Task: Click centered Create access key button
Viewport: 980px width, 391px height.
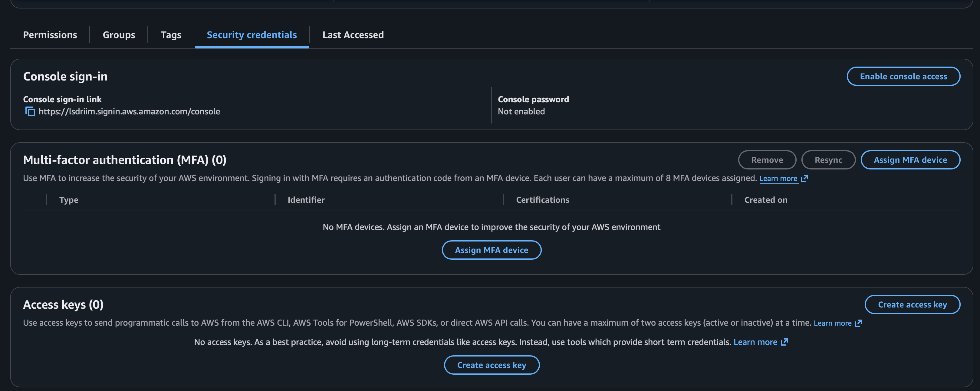Action: click(x=491, y=365)
